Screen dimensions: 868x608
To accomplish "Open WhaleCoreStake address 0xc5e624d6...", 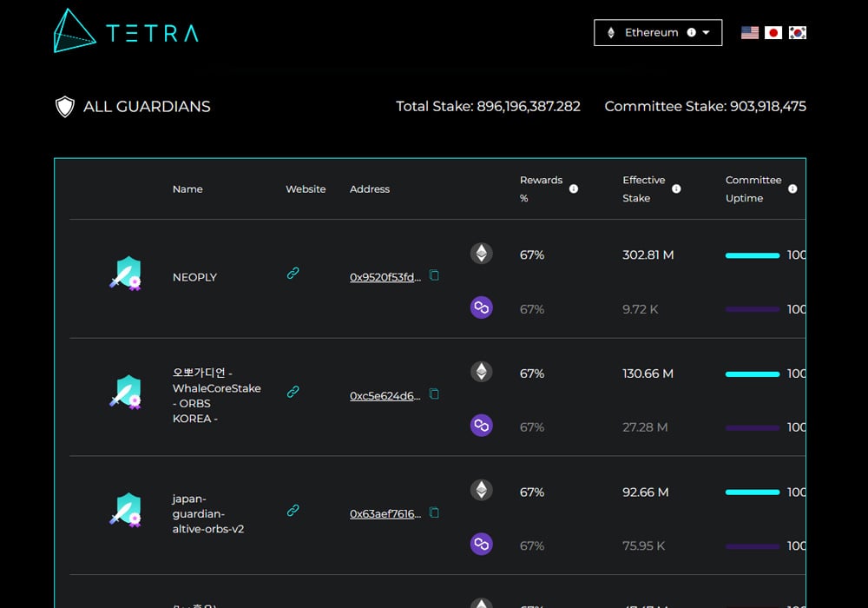I will [x=385, y=395].
